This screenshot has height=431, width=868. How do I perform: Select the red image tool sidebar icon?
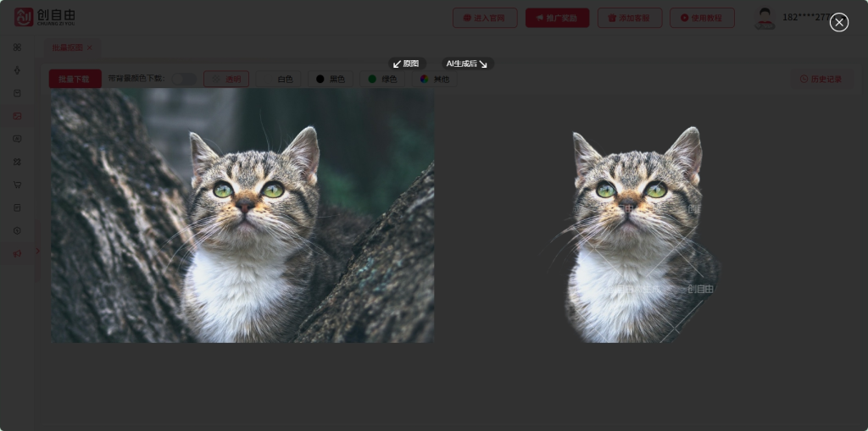tap(17, 116)
